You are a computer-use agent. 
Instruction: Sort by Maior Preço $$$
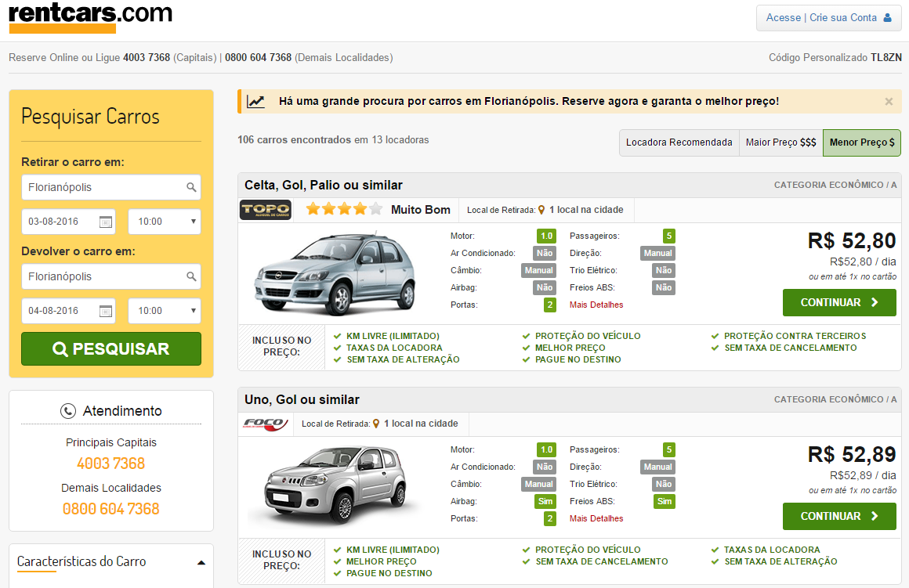pyautogui.click(x=781, y=142)
